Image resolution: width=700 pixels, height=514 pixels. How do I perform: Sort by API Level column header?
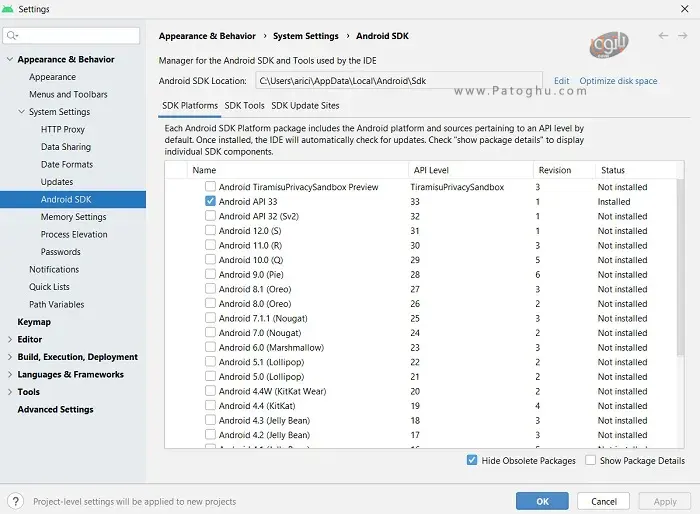pos(471,170)
